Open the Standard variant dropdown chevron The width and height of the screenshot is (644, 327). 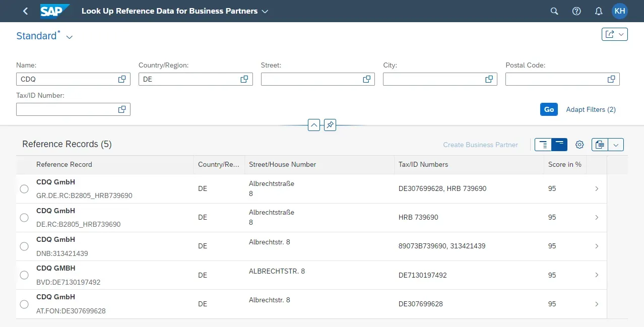[x=70, y=37]
